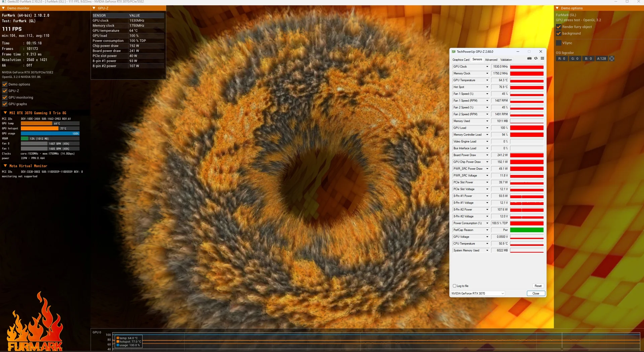This screenshot has width=644, height=352.
Task: Click the GPU-Z app icon in title bar
Action: click(454, 52)
